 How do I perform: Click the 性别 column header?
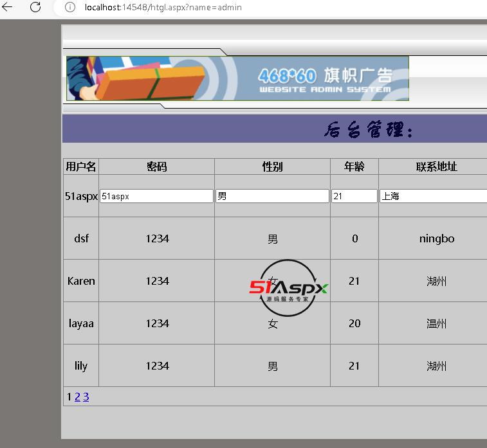pyautogui.click(x=272, y=166)
